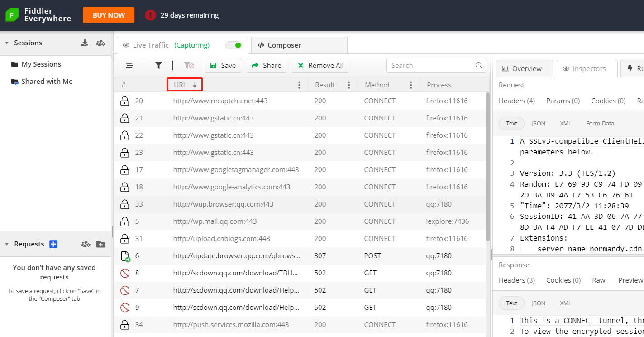The image size is (644, 337).
Task: Select request body JSON view
Action: point(538,124)
